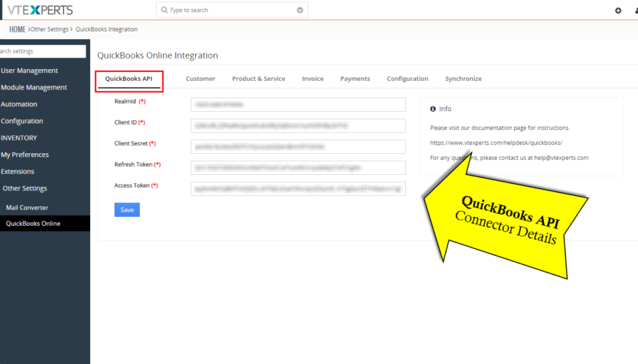Focus the global search field

(x=232, y=10)
